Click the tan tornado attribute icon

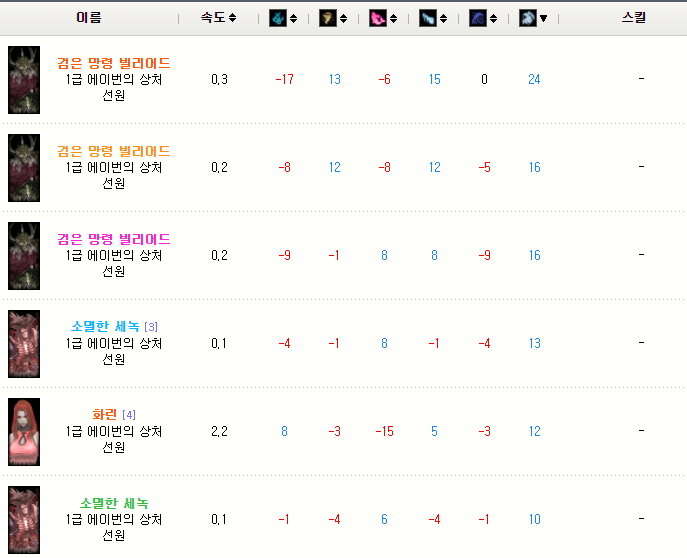tap(328, 18)
